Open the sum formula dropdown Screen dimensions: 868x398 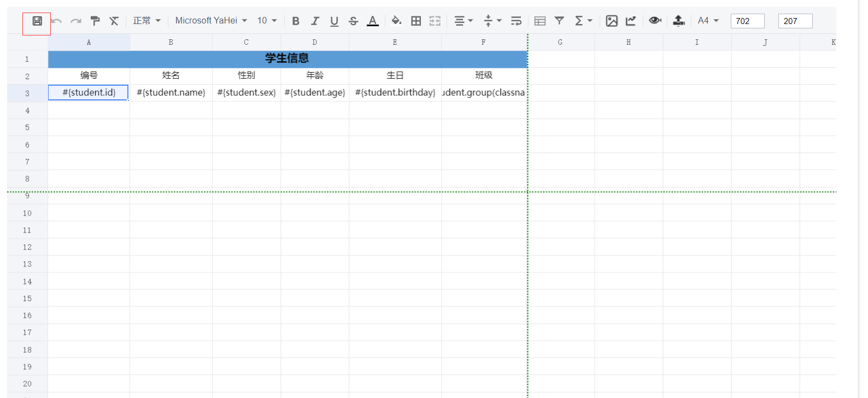pyautogui.click(x=583, y=21)
